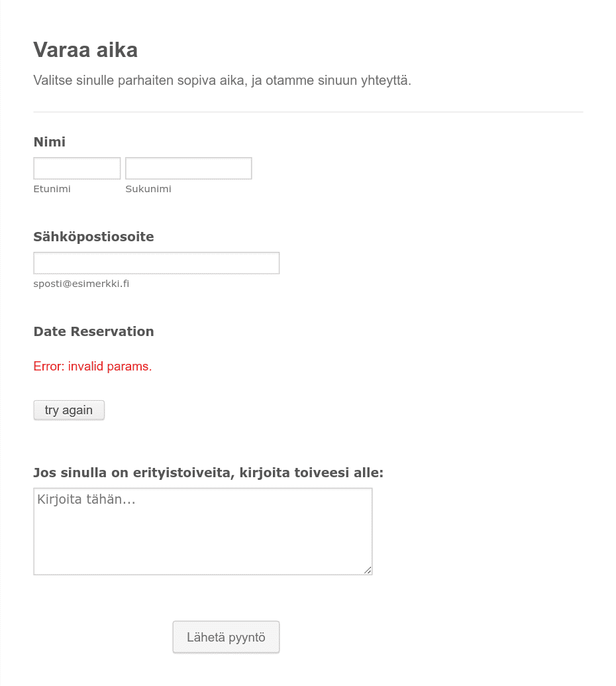This screenshot has height=686, width=616.
Task: Click the Etunimi first name input box
Action: pos(77,168)
